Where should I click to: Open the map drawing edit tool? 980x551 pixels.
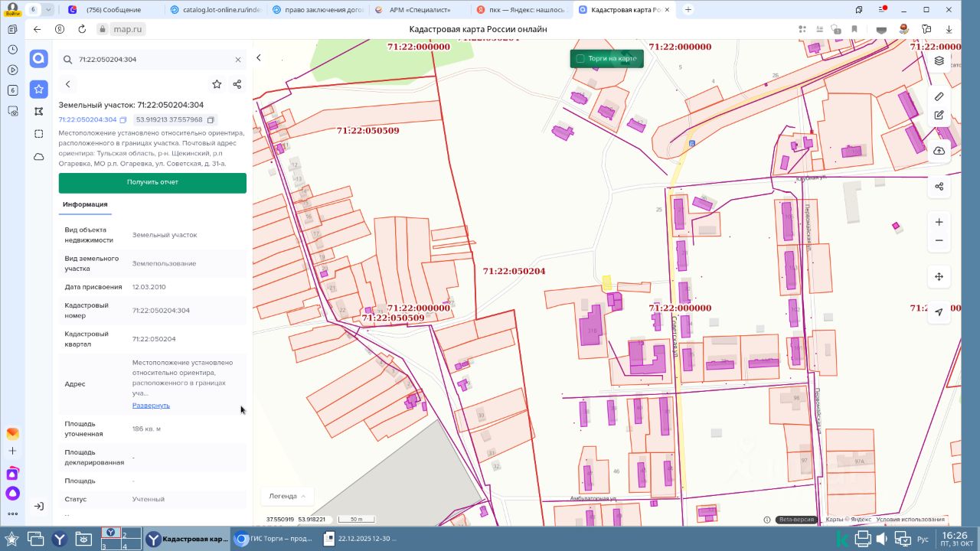tap(939, 116)
